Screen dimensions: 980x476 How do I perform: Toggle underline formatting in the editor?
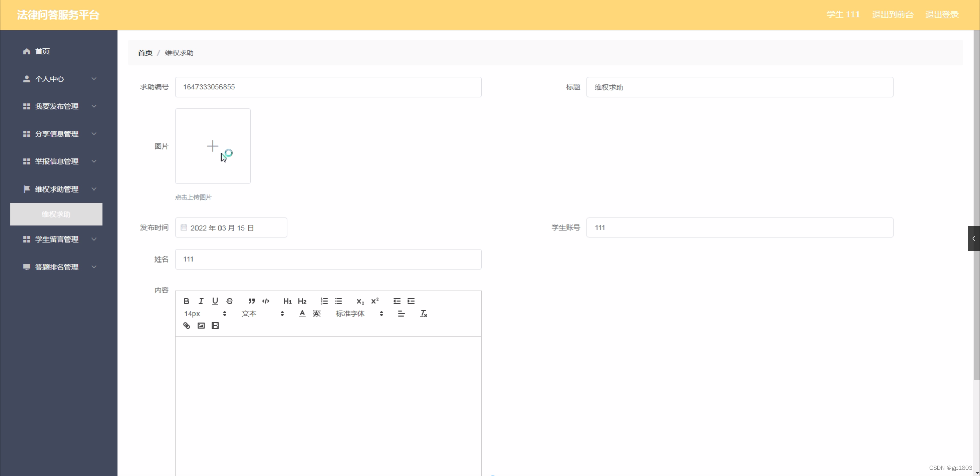(x=215, y=301)
